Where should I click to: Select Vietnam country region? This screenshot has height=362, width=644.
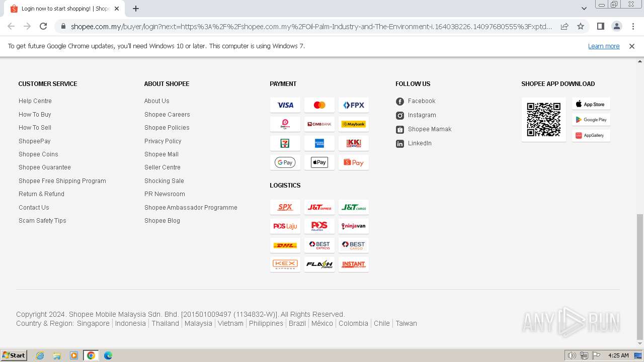pyautogui.click(x=230, y=323)
